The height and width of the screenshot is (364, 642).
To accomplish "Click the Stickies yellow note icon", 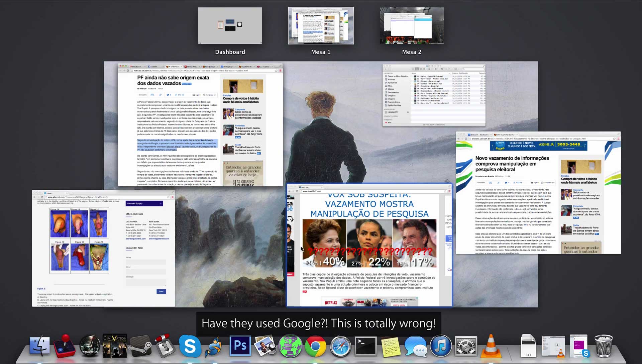I will (x=391, y=346).
